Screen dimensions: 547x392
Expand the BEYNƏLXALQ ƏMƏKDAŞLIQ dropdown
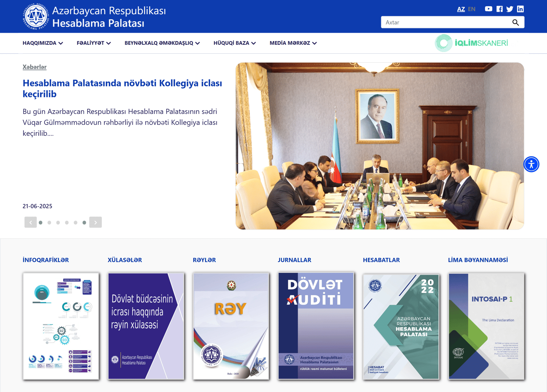tap(162, 43)
